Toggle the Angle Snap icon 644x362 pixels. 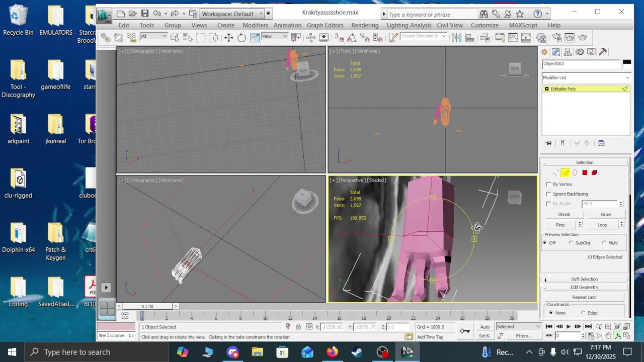point(352,37)
